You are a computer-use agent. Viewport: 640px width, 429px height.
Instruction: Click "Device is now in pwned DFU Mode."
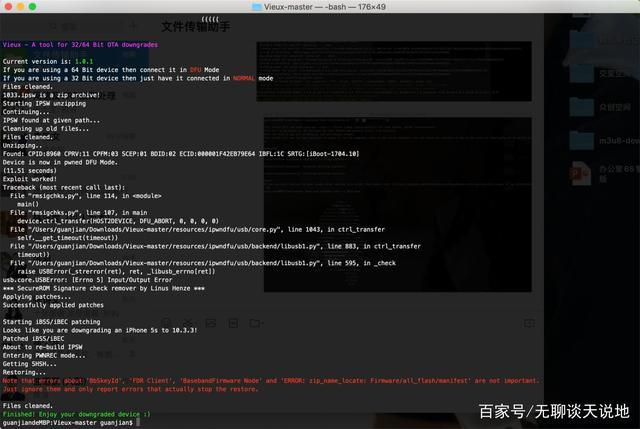coord(60,162)
